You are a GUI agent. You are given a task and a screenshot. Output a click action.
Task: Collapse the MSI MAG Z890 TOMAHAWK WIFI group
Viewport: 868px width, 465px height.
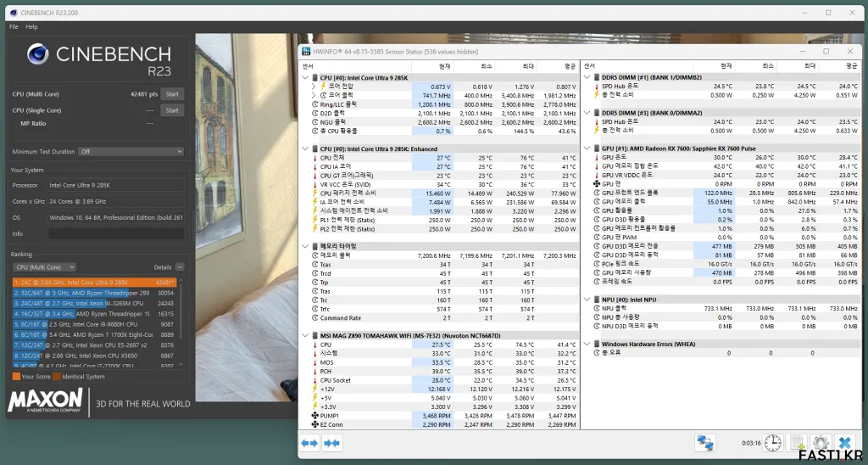pyautogui.click(x=305, y=336)
